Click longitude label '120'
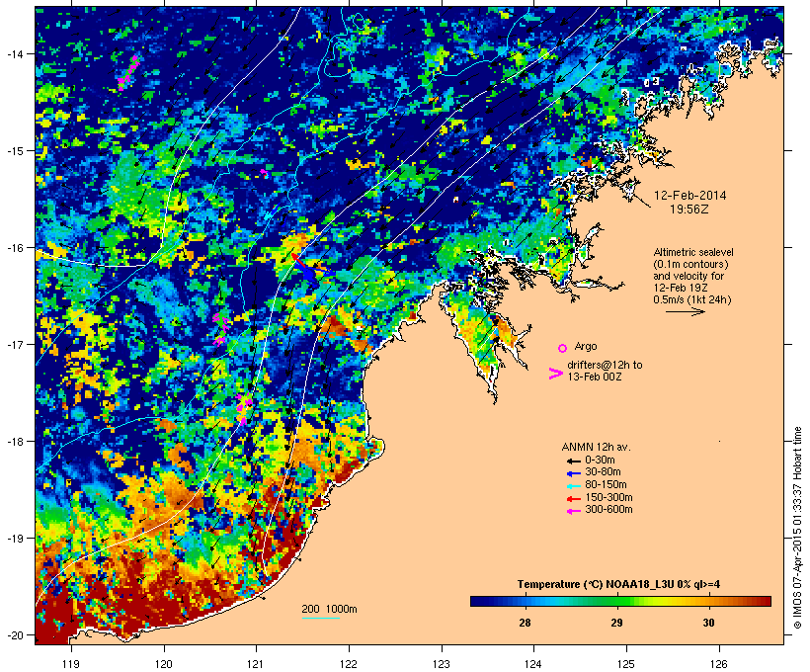This screenshot has width=810, height=672. tap(164, 664)
